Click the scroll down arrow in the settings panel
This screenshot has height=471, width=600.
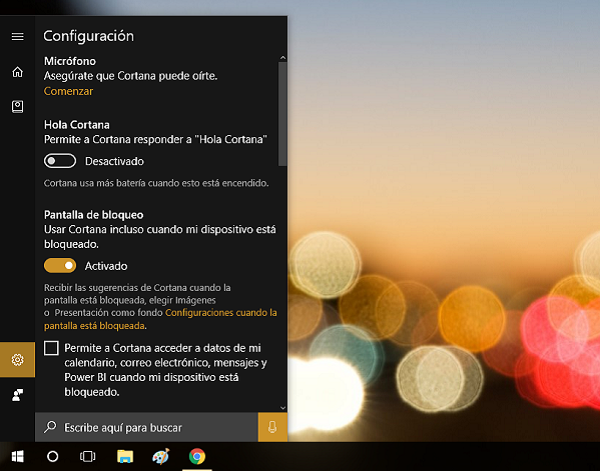(x=283, y=407)
